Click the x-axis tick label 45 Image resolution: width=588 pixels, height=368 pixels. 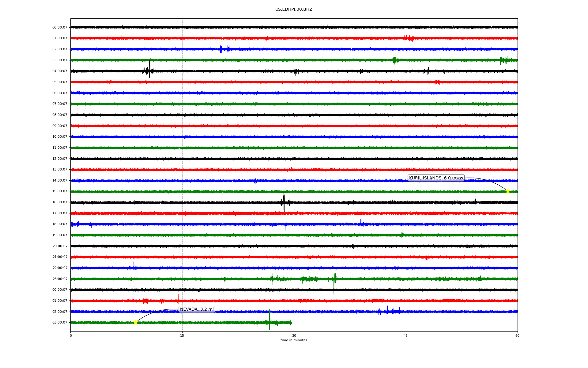point(406,335)
